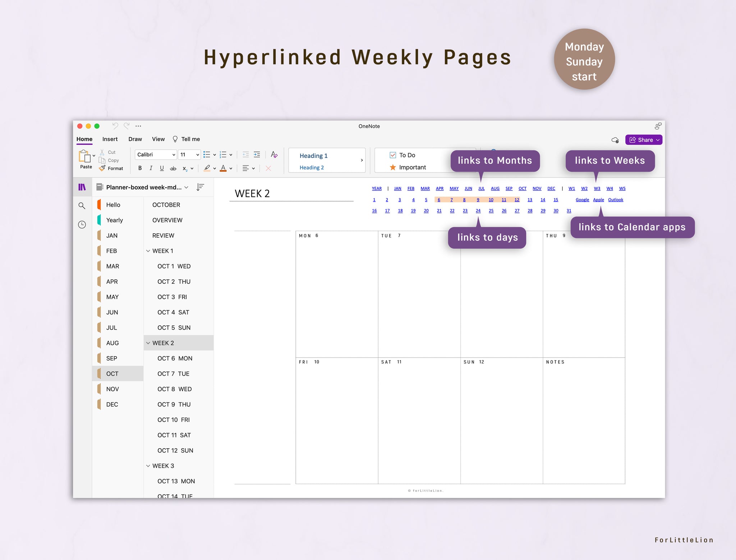This screenshot has width=736, height=560.
Task: Click the Important star tag
Action: tap(393, 167)
